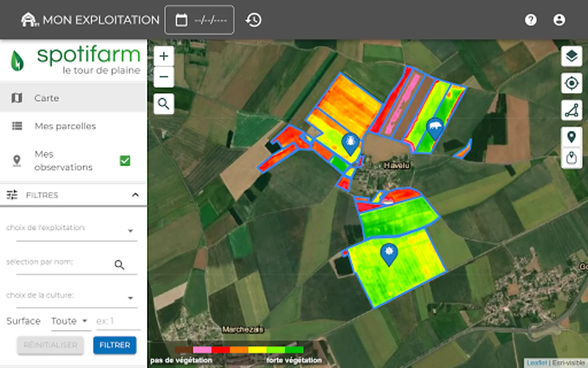Viewport: 588px width, 368px height.
Task: Open the date picker calendar field
Action: click(x=199, y=20)
